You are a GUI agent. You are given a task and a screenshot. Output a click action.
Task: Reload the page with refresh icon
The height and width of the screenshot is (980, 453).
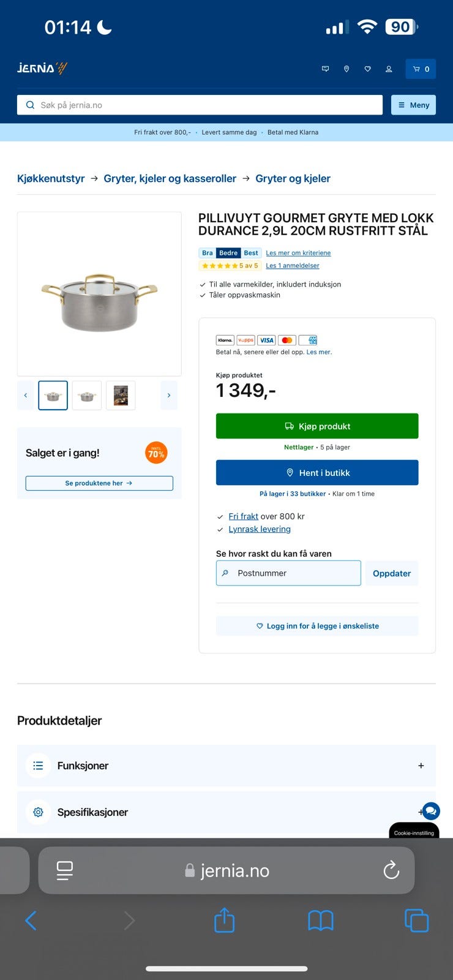point(391,870)
